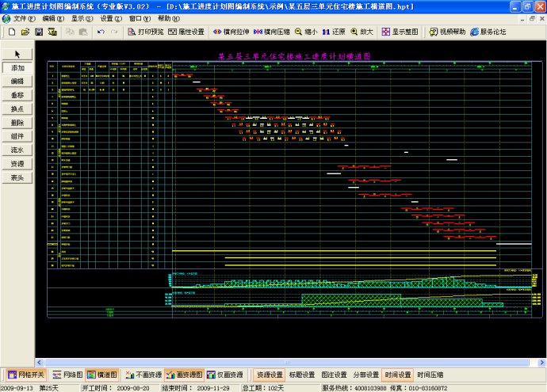Click the horizontal scrollbar thumb

pyautogui.click(x=287, y=363)
